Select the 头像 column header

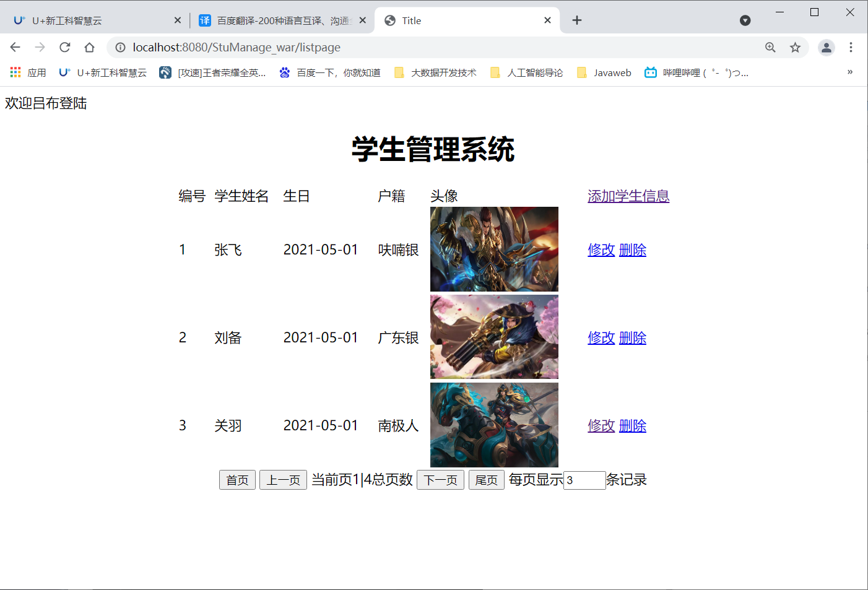click(444, 196)
